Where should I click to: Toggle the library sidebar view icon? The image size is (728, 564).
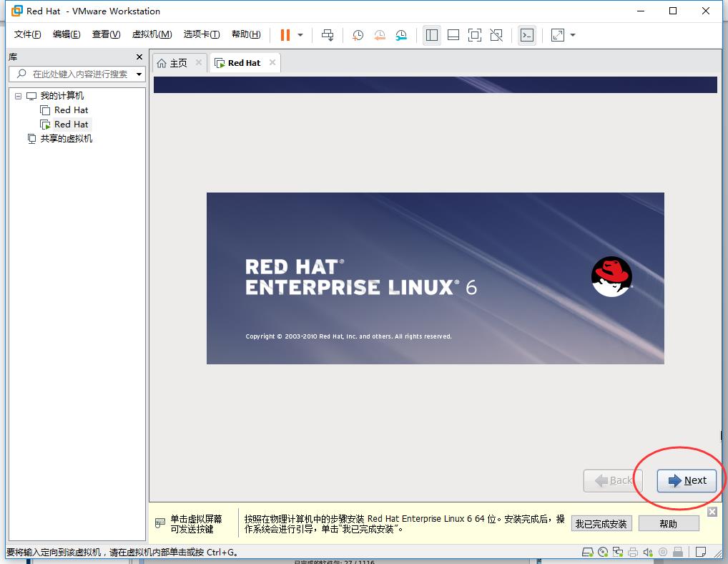point(432,35)
